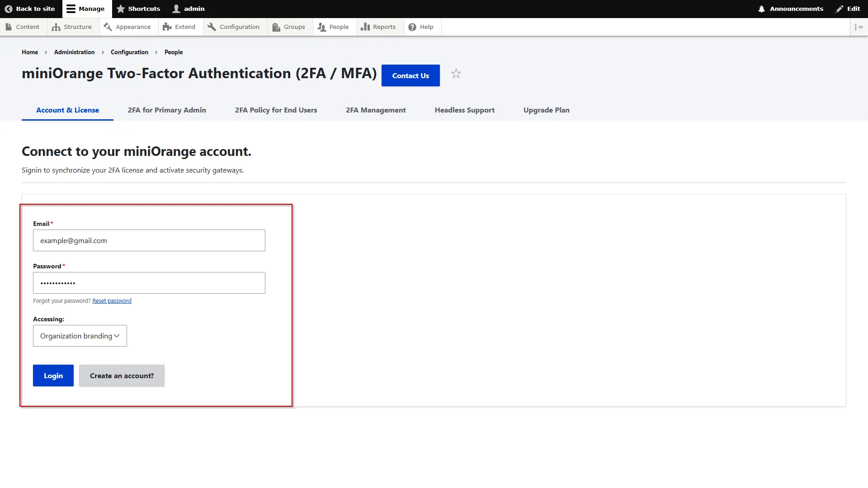The image size is (868, 488).
Task: Click Create an account button
Action: click(x=122, y=375)
